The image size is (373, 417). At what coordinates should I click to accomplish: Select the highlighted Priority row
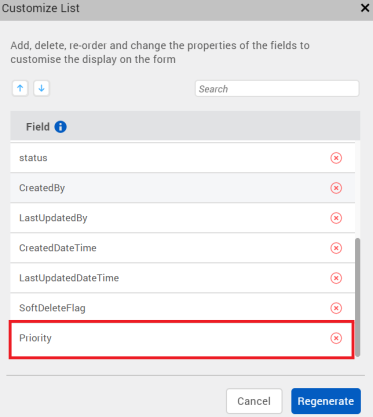181,340
